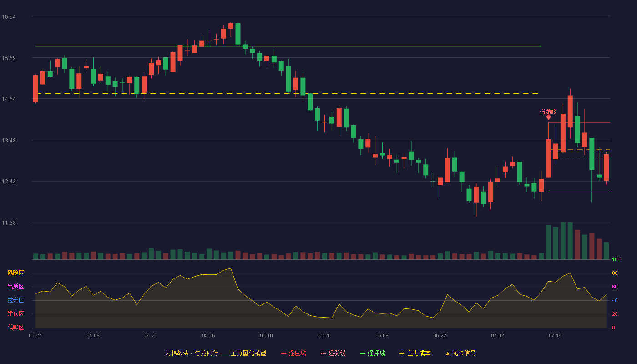The width and height of the screenshot is (637, 364).
Task: Toggle the 主力成本 legend entry
Action: point(415,353)
